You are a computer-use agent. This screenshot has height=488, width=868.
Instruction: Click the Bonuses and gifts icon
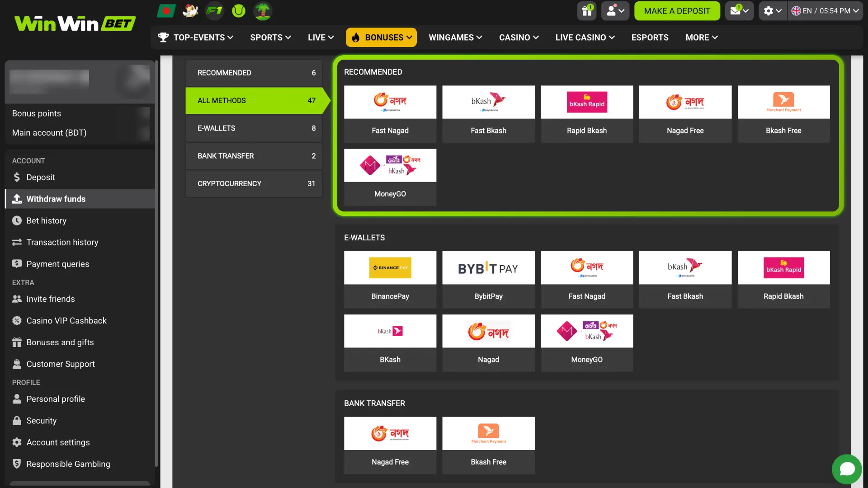17,342
